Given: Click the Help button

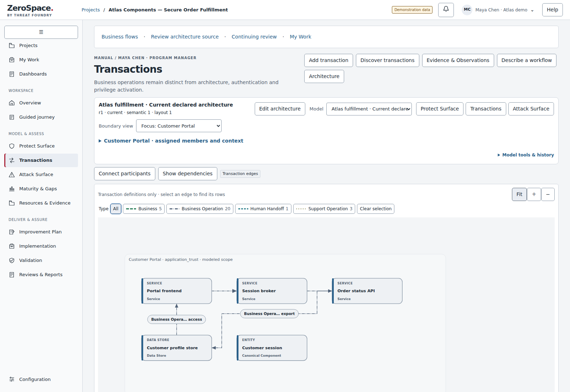Looking at the screenshot, I should point(552,10).
